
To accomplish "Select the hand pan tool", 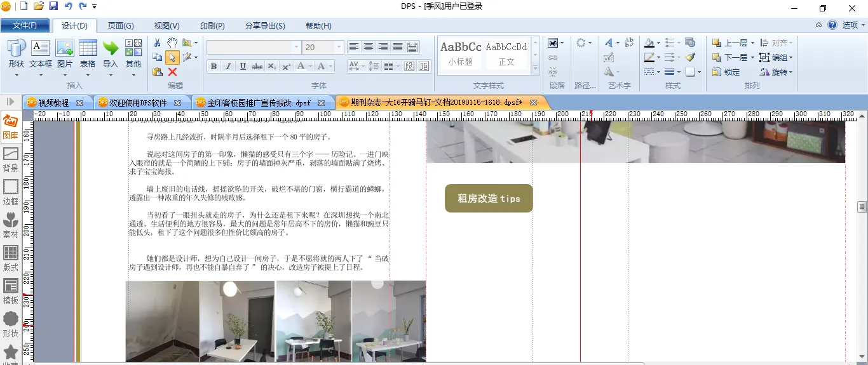I will coord(172,43).
